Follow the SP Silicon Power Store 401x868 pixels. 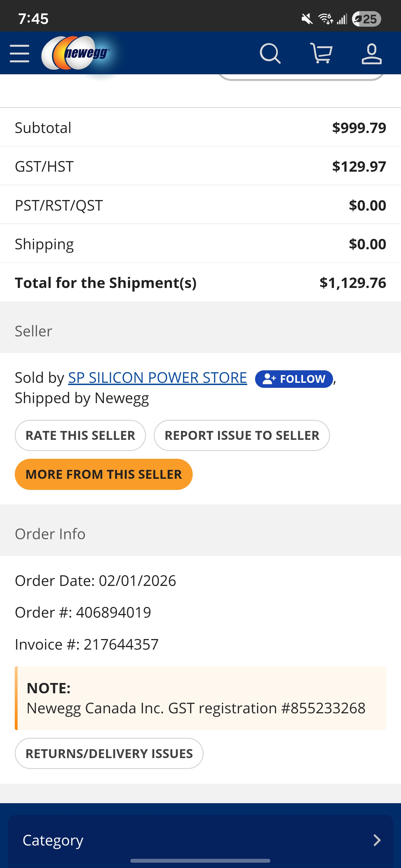[x=294, y=379]
